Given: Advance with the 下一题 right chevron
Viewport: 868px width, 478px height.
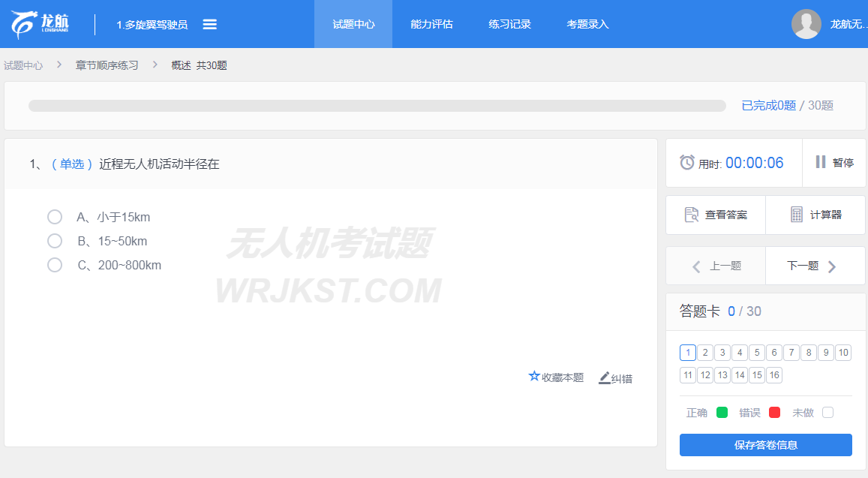Looking at the screenshot, I should (x=831, y=266).
